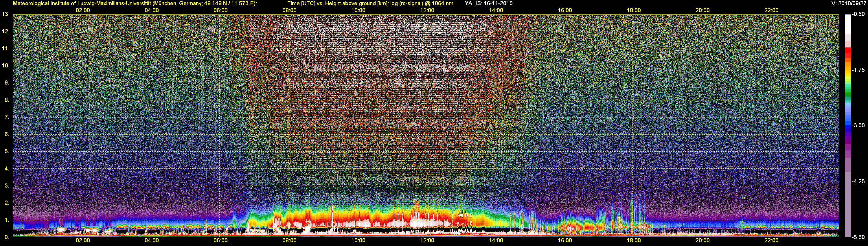The height and width of the screenshot is (246, 868).
Task: Pick the 08:00 label on the bottom time axis
Action: [x=289, y=241]
